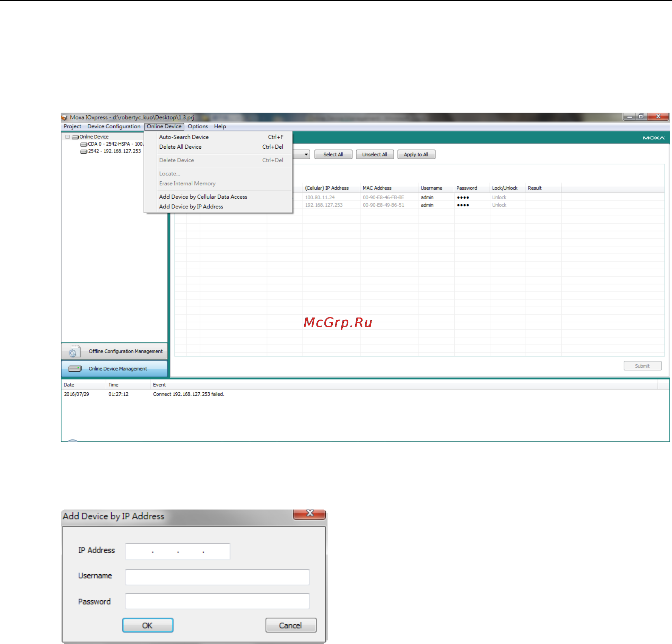This screenshot has width=672, height=644.
Task: Click password dots in 192.168.127.253 row
Action: point(463,205)
